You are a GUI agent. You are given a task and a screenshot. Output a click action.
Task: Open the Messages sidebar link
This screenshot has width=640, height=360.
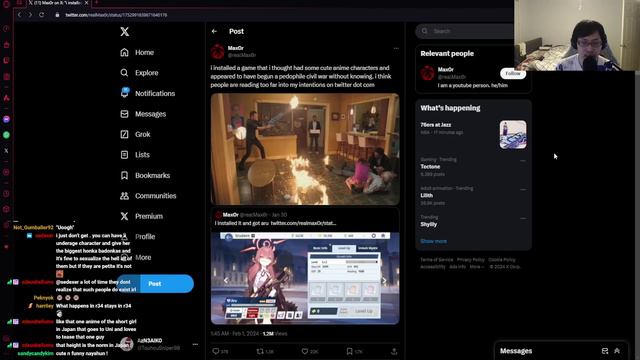(143, 114)
